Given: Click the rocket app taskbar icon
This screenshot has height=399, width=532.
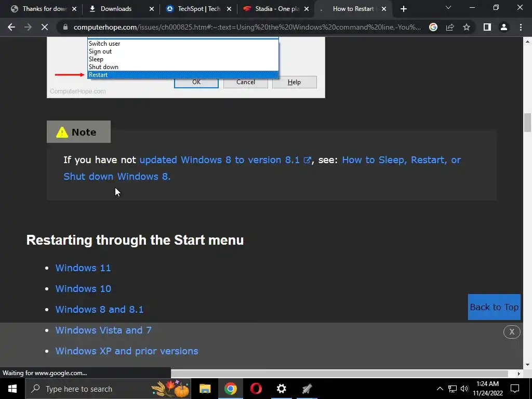Looking at the screenshot, I should [x=307, y=389].
